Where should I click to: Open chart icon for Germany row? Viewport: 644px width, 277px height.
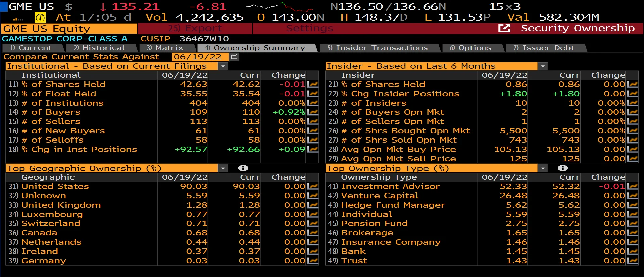pyautogui.click(x=313, y=261)
